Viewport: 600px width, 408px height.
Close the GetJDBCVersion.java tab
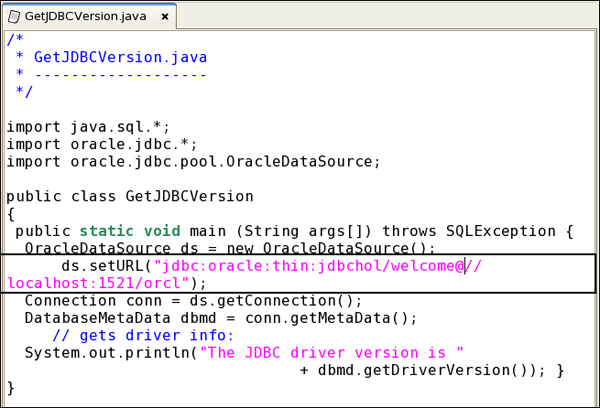pyautogui.click(x=165, y=17)
